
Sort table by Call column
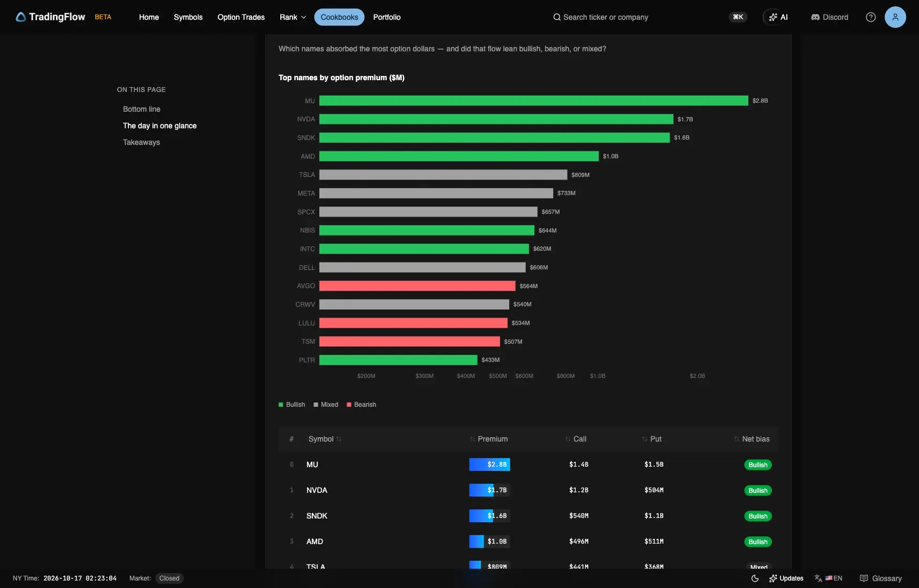(x=576, y=439)
